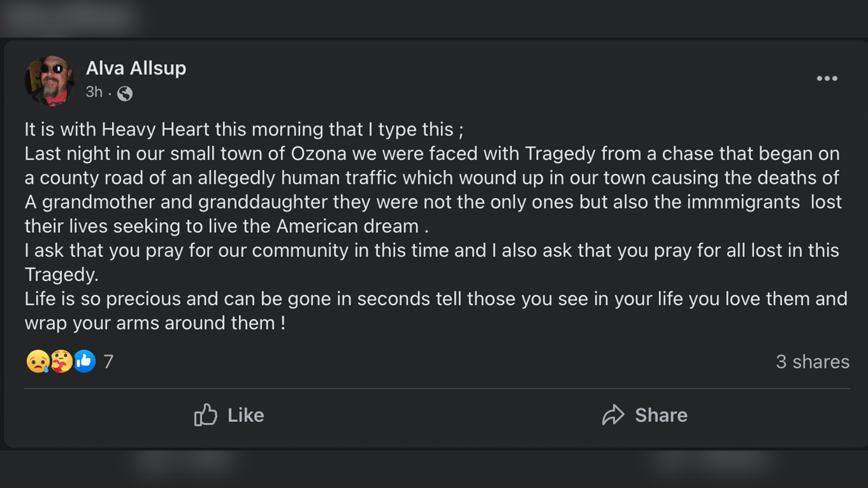Click the blue thumbs-up reaction icon
This screenshot has width=868, height=488.
click(85, 361)
